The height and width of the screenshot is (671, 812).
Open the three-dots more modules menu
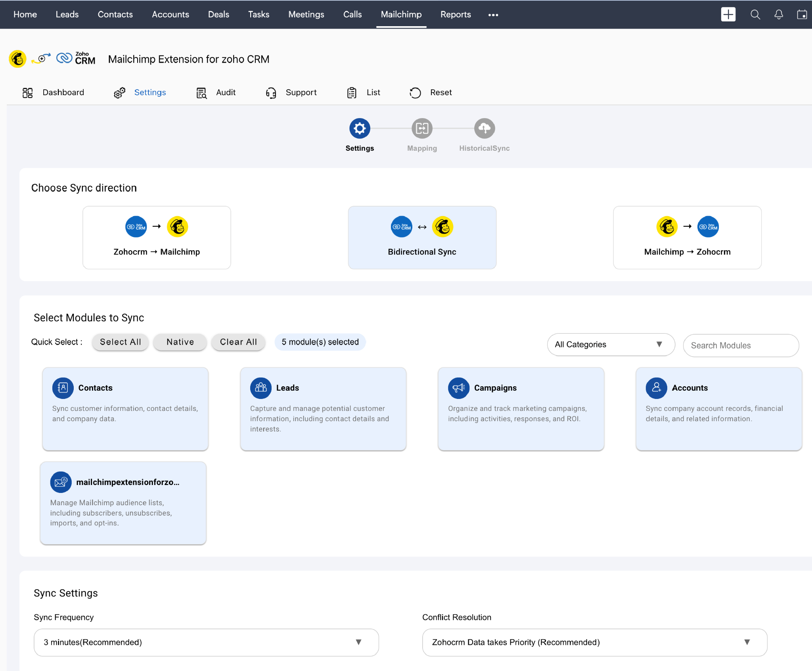click(x=493, y=15)
